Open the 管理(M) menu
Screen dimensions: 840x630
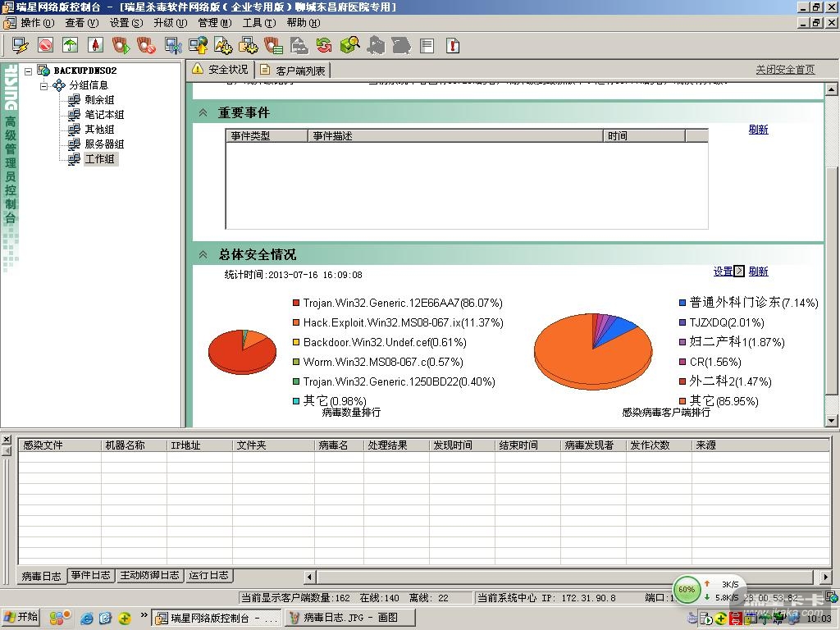click(x=215, y=22)
